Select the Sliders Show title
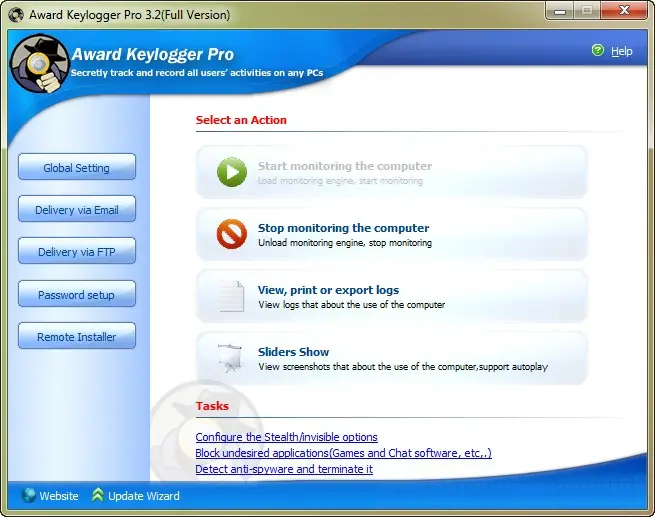 tap(293, 352)
